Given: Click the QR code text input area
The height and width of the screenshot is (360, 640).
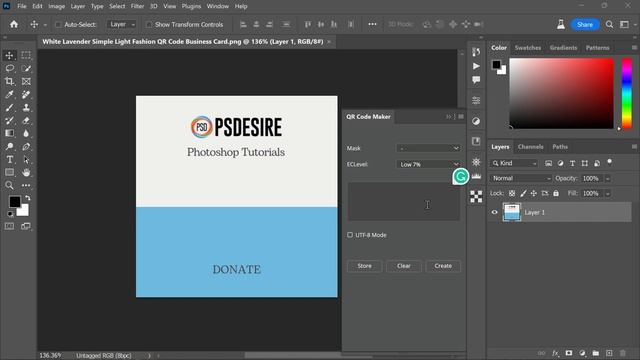Looking at the screenshot, I should point(404,201).
